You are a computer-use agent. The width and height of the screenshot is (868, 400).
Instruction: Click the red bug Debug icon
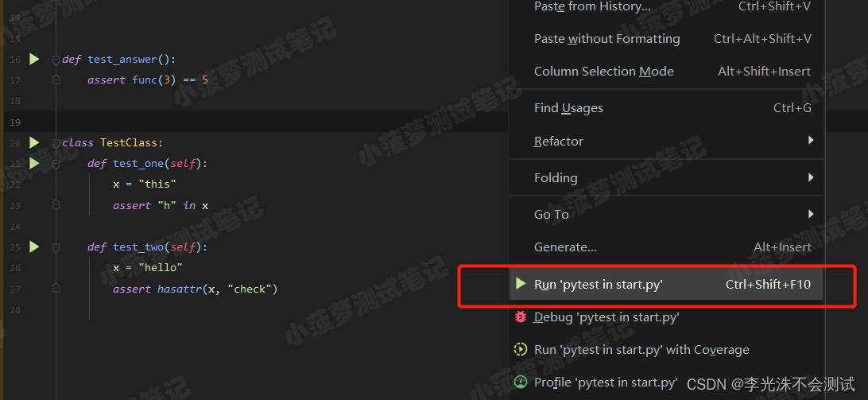[x=521, y=317]
